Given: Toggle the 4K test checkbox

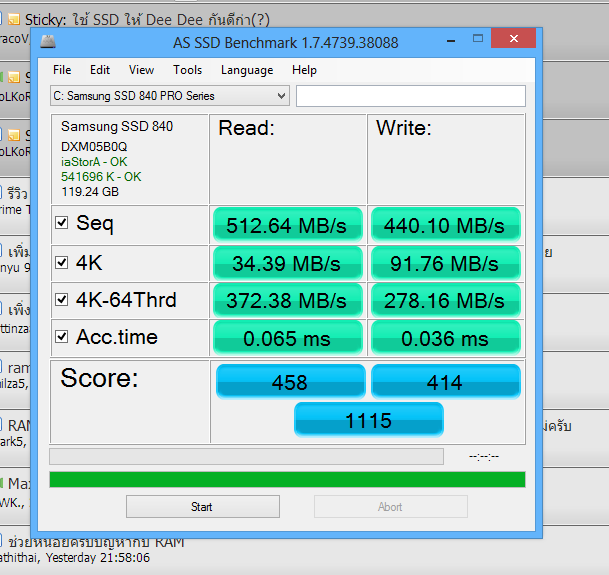Looking at the screenshot, I should tap(62, 262).
